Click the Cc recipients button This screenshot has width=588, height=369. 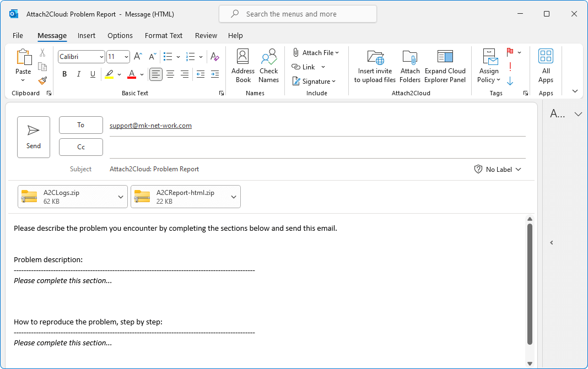point(81,147)
